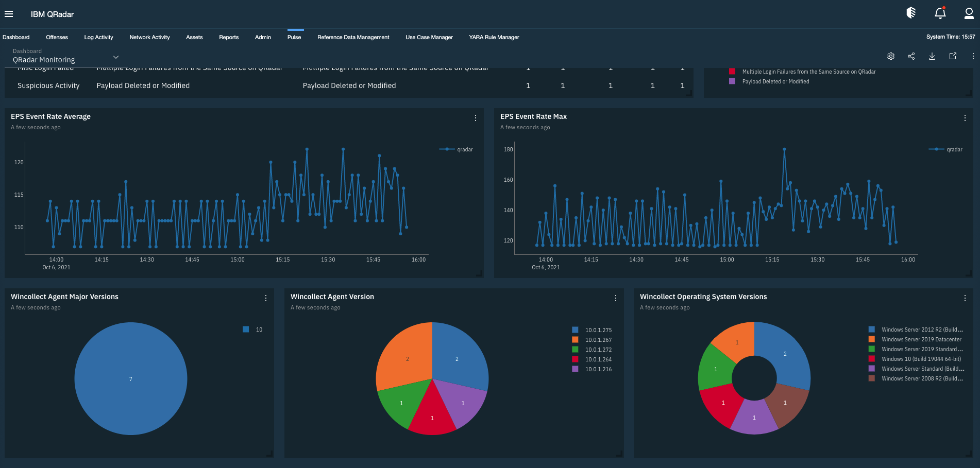Go to the Log Activity section
The height and width of the screenshot is (468, 980).
pos(98,37)
